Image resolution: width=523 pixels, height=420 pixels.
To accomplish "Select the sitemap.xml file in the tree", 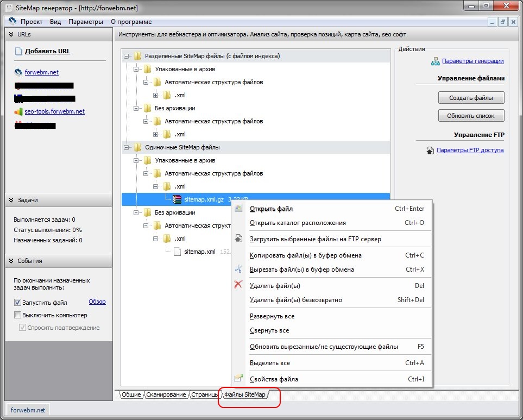I will (200, 252).
